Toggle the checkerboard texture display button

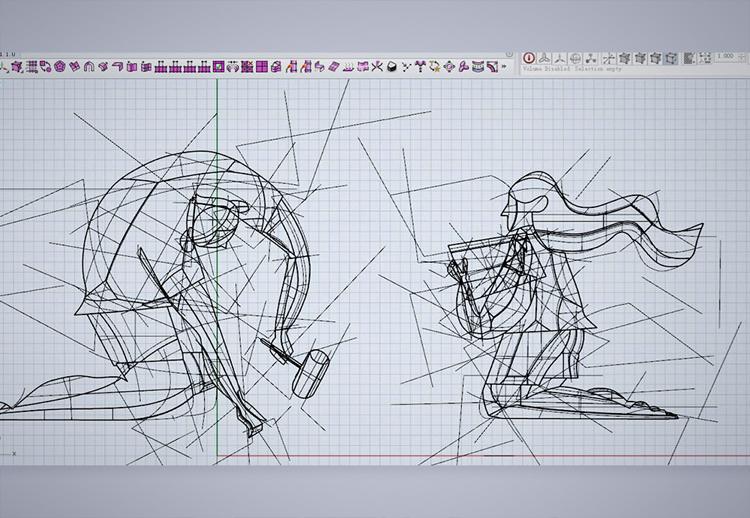[689, 58]
